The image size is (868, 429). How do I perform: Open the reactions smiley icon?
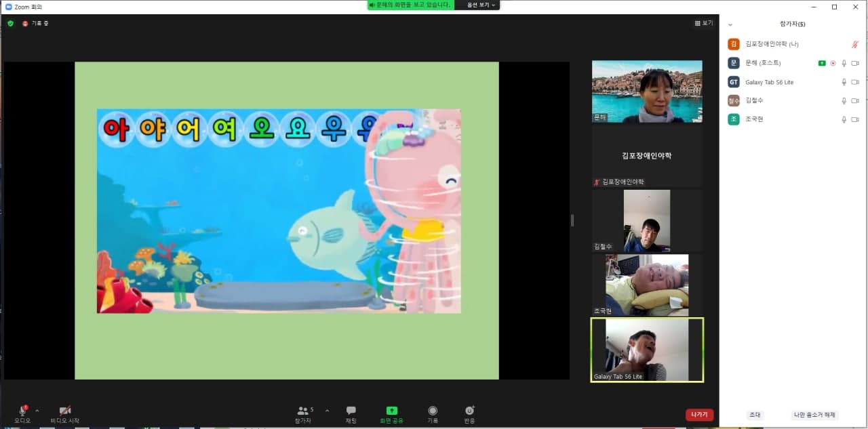(x=469, y=411)
